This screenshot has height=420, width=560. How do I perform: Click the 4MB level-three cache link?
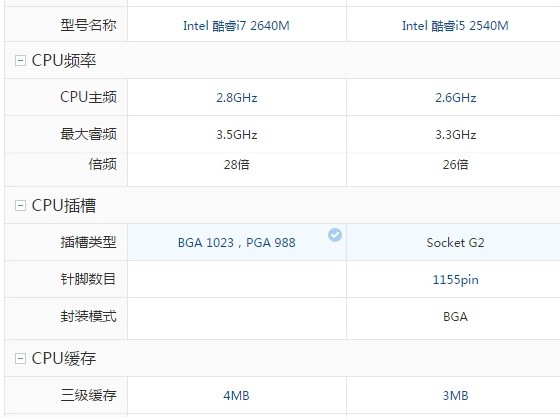236,396
